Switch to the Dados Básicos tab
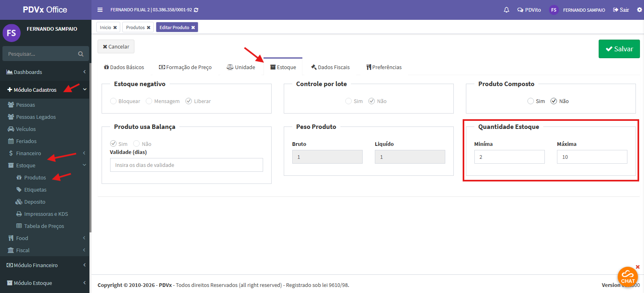 coord(124,67)
